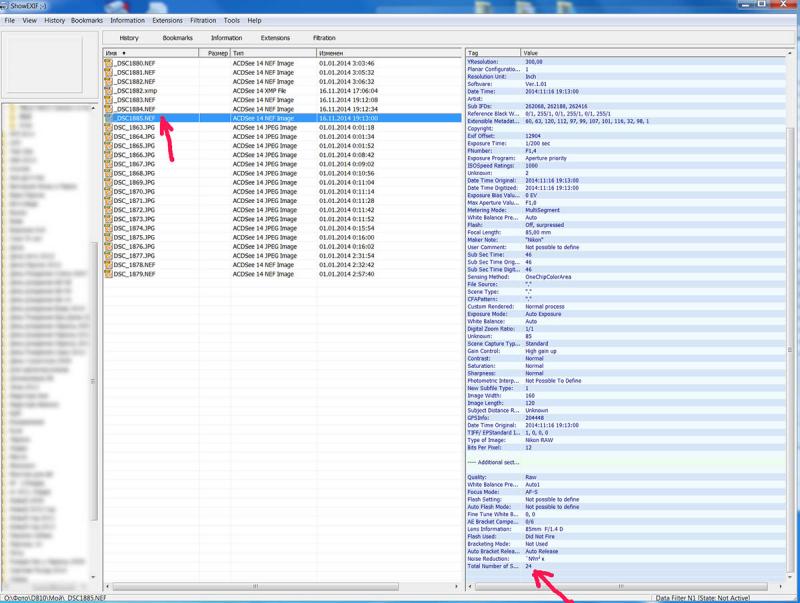
Task: Click the Type of Image value Nikon RAW
Action: pos(539,440)
